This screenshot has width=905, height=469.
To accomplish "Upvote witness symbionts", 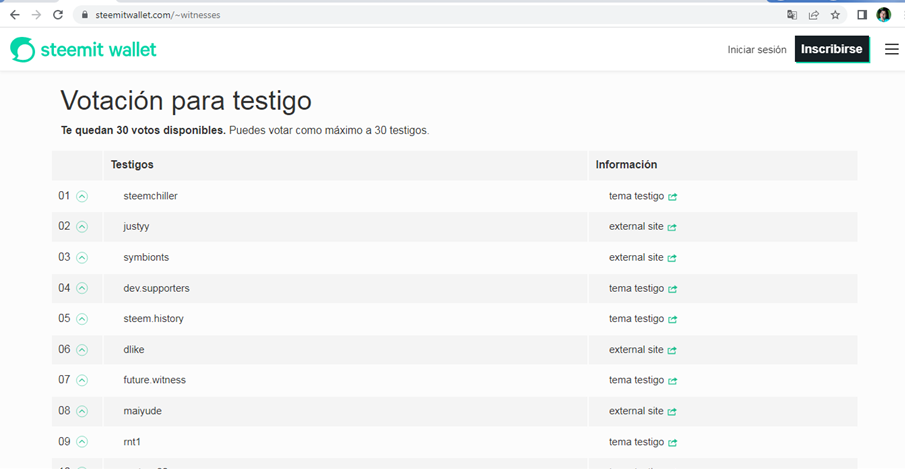I will point(82,257).
